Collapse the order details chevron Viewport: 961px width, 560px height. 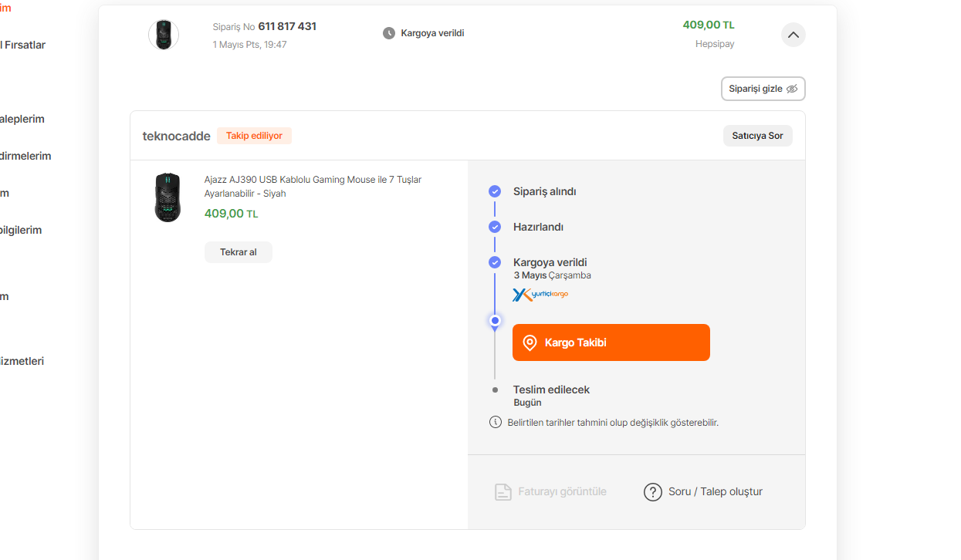coord(793,35)
